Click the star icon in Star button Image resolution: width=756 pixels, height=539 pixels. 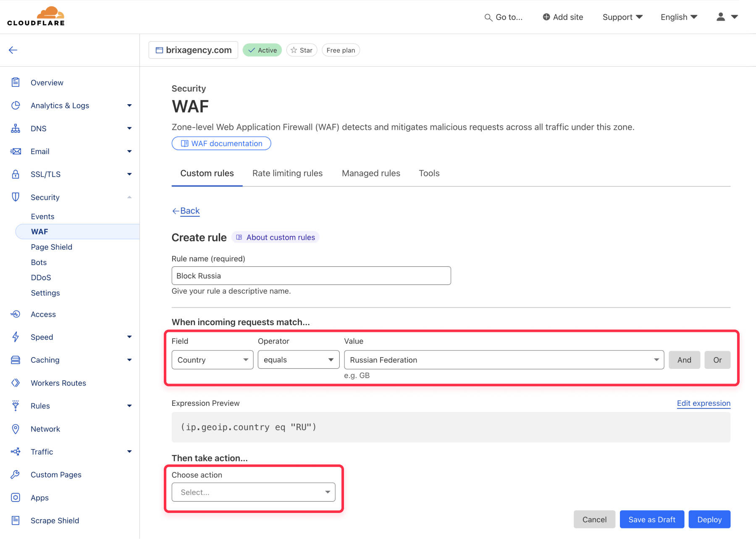[x=294, y=50]
